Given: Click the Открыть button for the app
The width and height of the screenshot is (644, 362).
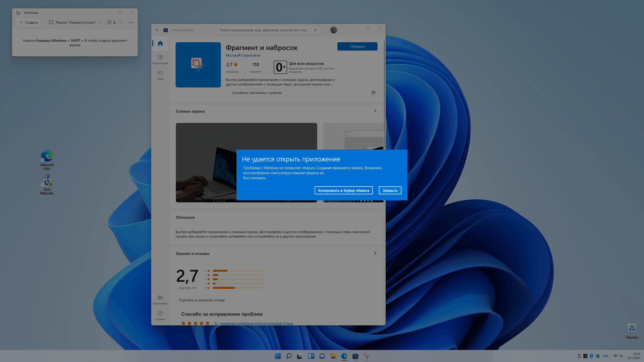Looking at the screenshot, I should pos(357,46).
